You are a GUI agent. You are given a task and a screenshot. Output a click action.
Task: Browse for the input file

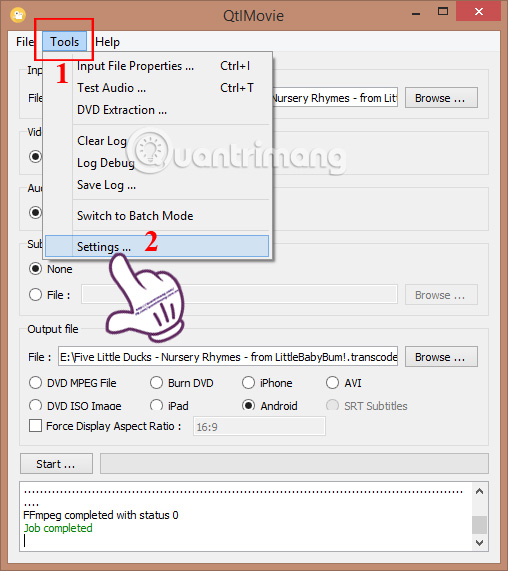point(441,98)
